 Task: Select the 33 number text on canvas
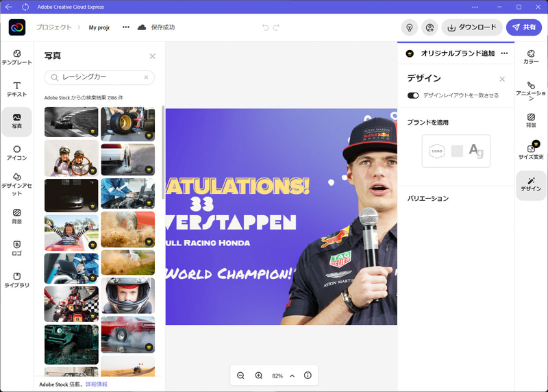(202, 204)
